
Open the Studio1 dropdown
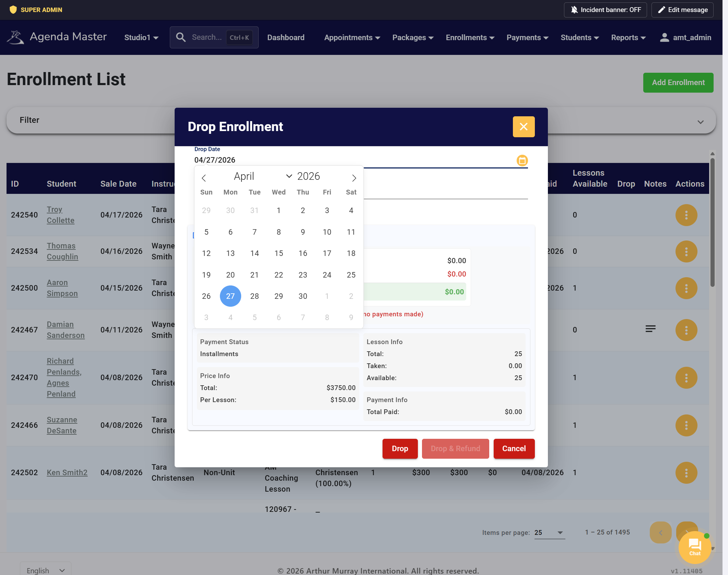point(141,37)
